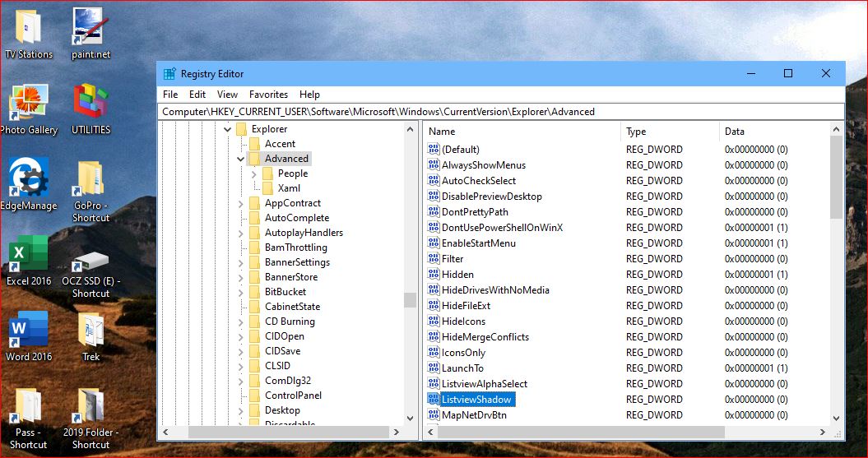Click the DWORD icon beside HideFileExt
Image resolution: width=868 pixels, height=458 pixels.
[x=433, y=305]
